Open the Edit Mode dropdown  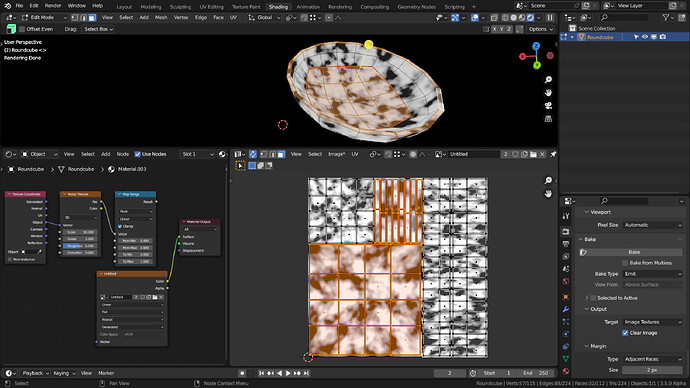pos(44,18)
